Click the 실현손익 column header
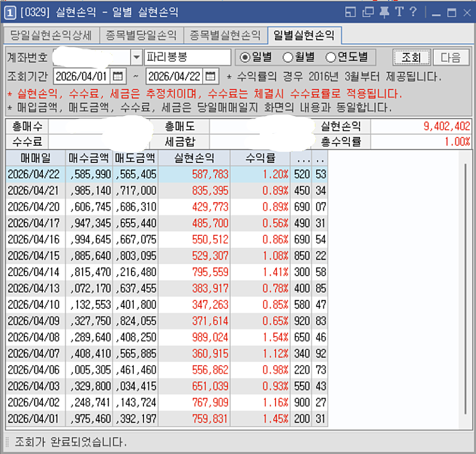Viewport: 476px width, 454px height. point(194,158)
